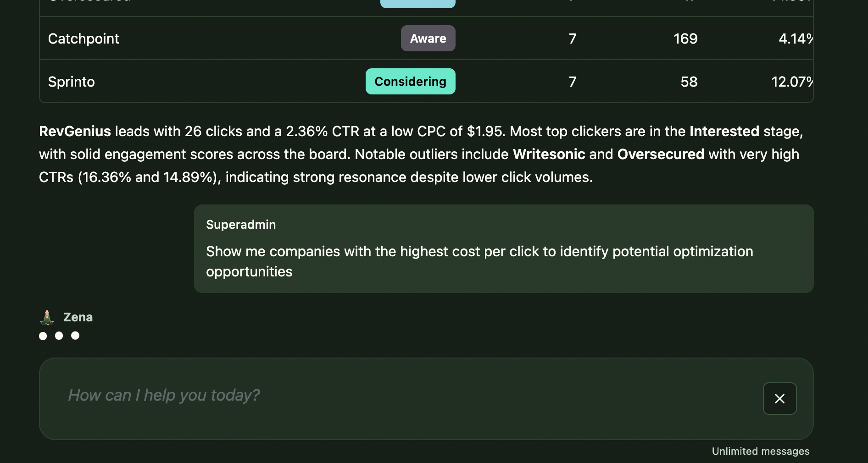868x463 pixels.
Task: Select the Sprinto company name
Action: pyautogui.click(x=72, y=82)
